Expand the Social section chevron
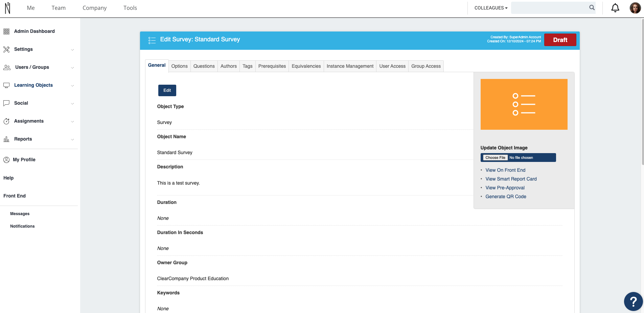This screenshot has width=644, height=313. coord(72,104)
